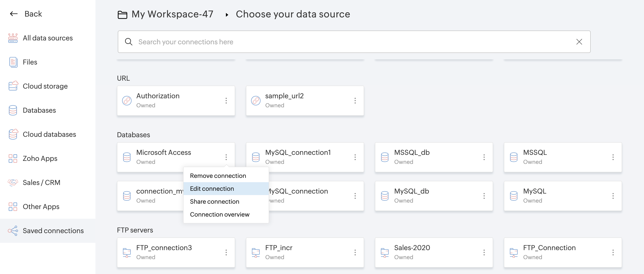Open Cloud storage category
The height and width of the screenshot is (274, 644).
45,86
